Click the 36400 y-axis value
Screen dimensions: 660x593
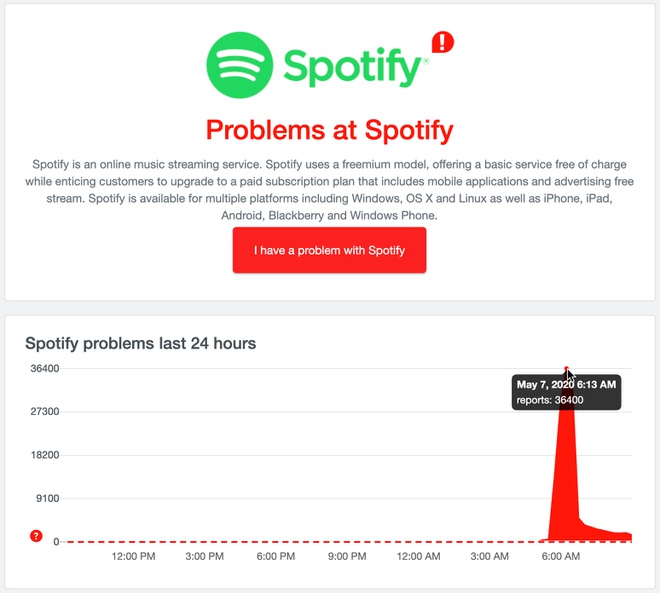tap(43, 369)
